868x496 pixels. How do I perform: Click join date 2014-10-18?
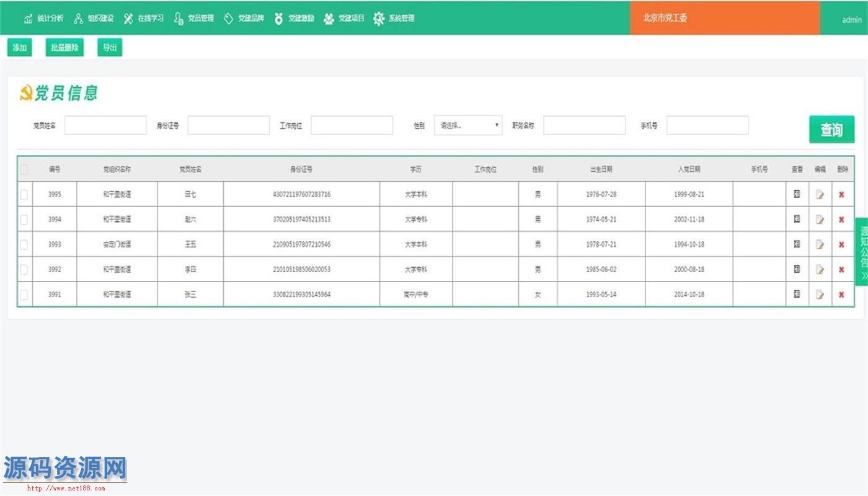coord(689,294)
